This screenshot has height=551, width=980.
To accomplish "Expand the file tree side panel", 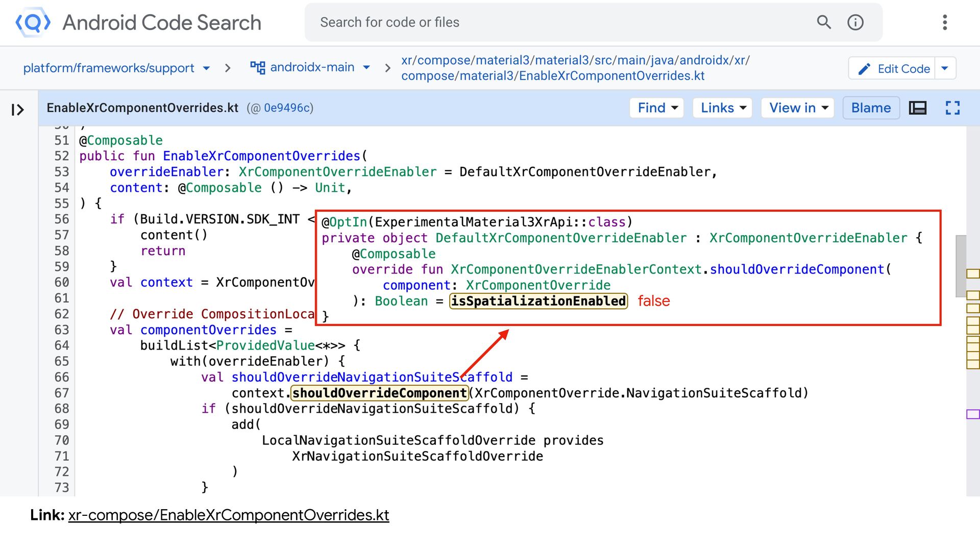I will 18,110.
